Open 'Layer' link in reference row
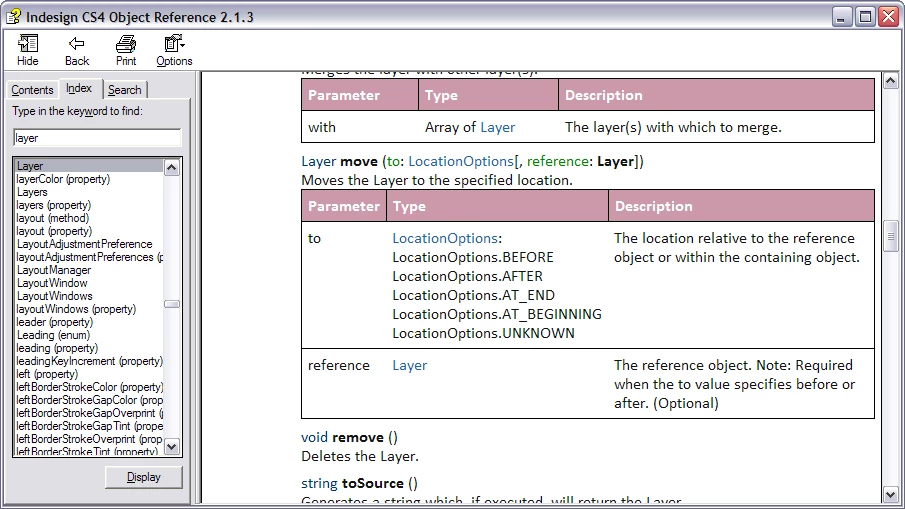 pos(410,365)
